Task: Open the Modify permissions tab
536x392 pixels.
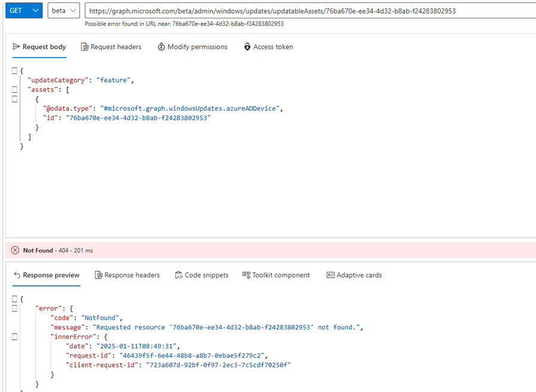Action: pos(192,47)
